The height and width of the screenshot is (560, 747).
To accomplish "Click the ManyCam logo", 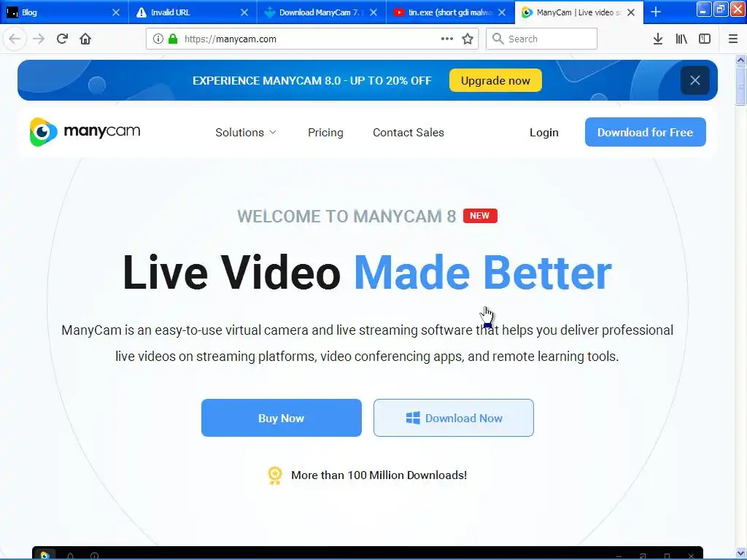I will [x=85, y=131].
